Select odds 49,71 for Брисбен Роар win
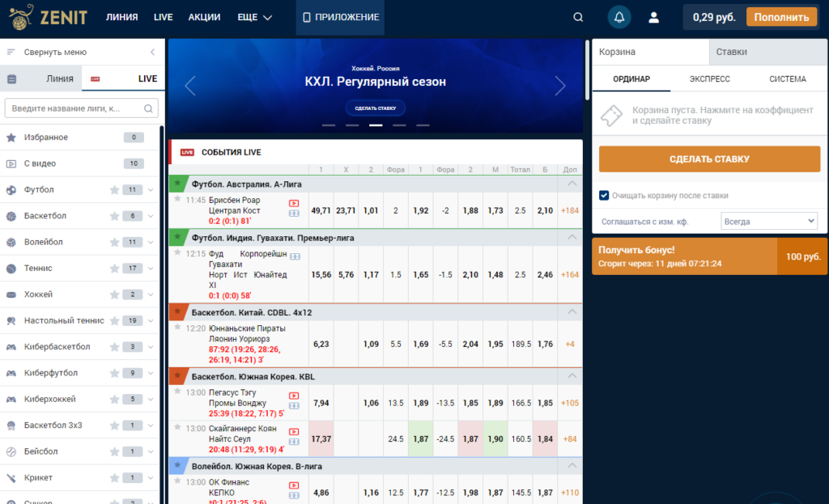The width and height of the screenshot is (829, 504). 321,211
